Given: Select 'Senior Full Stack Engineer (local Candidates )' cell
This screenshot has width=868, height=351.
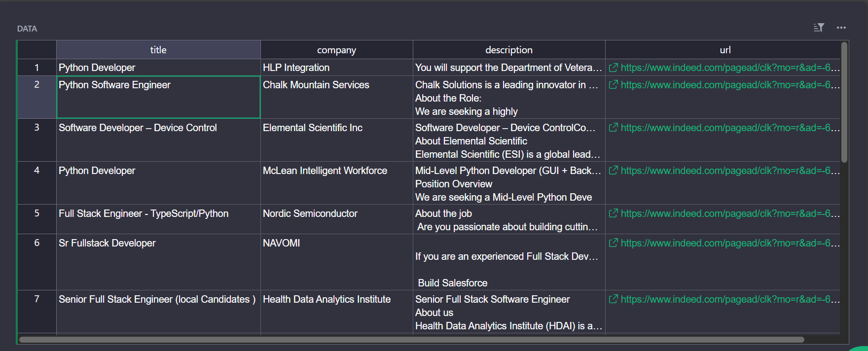Looking at the screenshot, I should tap(158, 312).
